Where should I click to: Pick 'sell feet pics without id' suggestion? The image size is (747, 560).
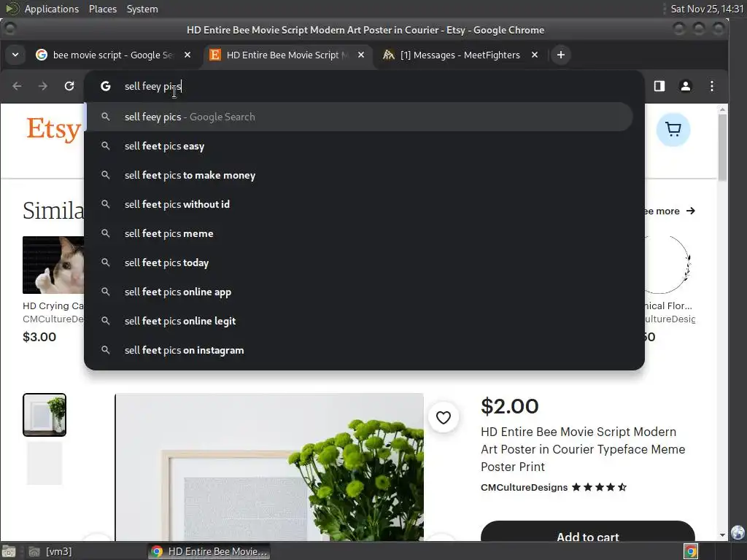(359, 204)
